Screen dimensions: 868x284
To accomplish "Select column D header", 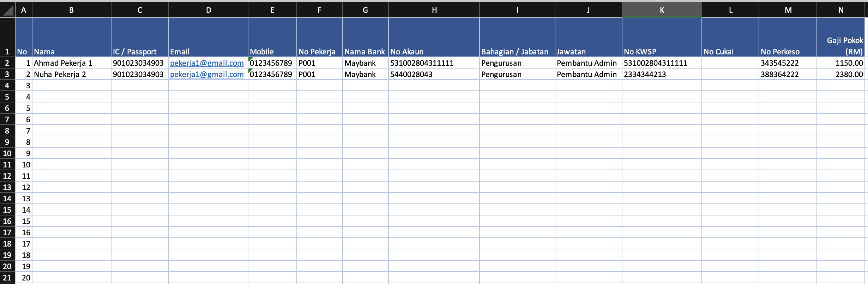I will [208, 10].
